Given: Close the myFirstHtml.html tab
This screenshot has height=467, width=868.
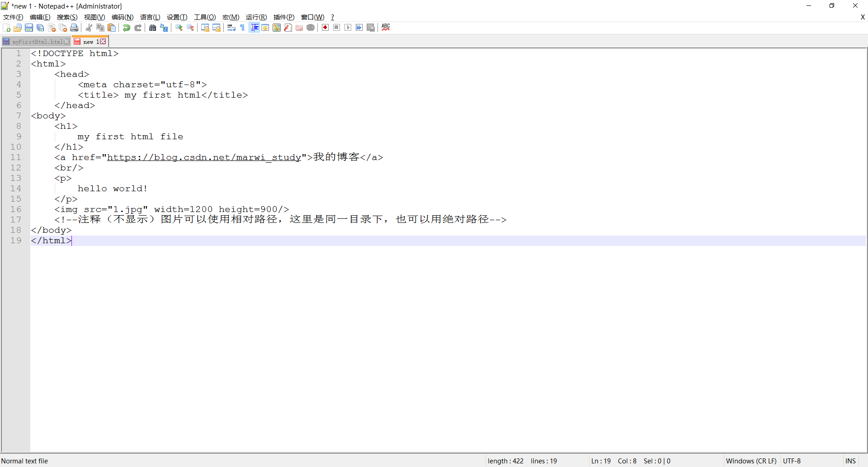Looking at the screenshot, I should pos(67,42).
